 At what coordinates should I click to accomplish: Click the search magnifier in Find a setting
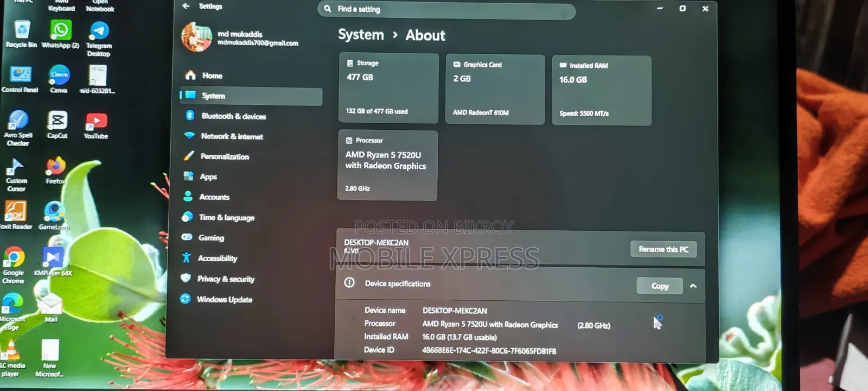coord(328,9)
